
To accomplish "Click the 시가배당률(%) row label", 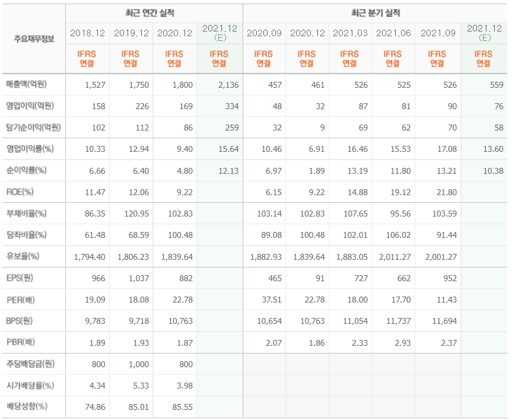I will (x=30, y=386).
